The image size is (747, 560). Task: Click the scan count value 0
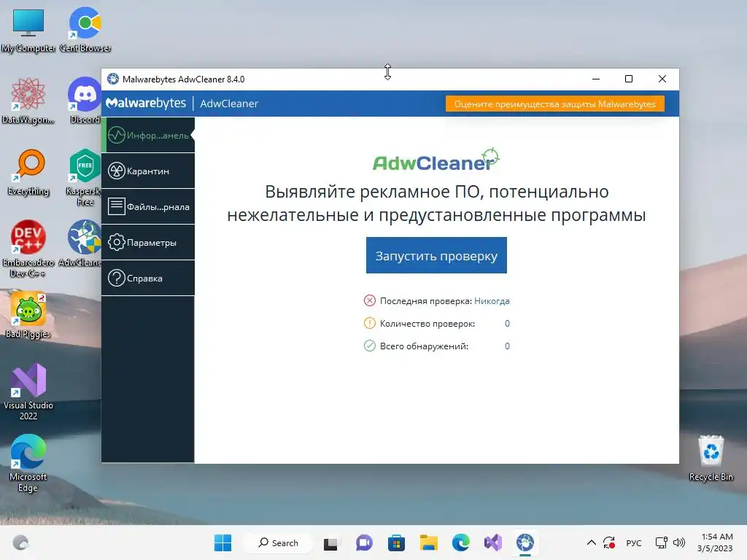[x=507, y=324]
